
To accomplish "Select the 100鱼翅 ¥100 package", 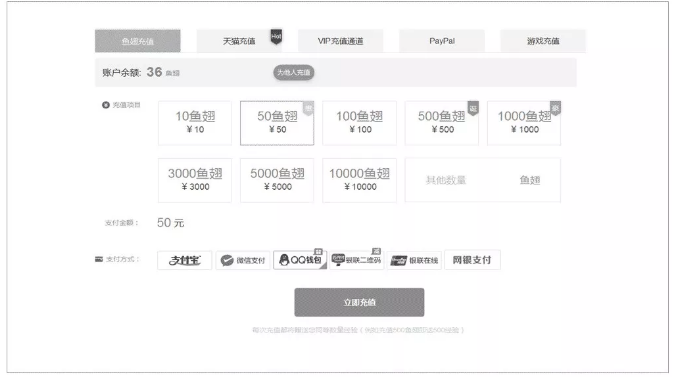I will pos(359,123).
